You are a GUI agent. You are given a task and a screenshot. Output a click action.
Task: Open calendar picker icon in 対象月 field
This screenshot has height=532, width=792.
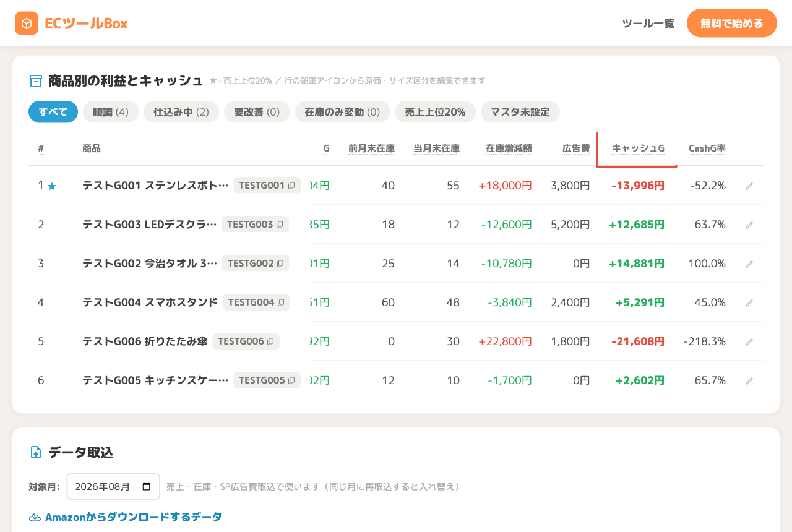pyautogui.click(x=147, y=486)
